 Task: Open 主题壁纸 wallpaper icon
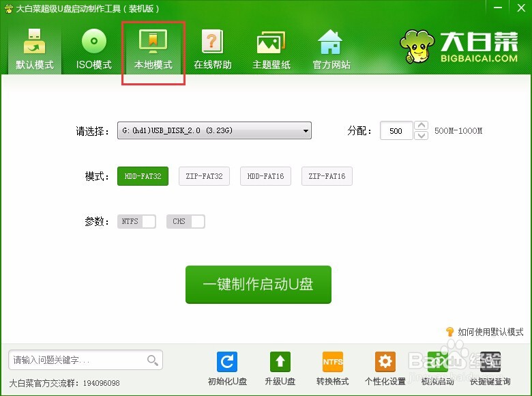(271, 49)
